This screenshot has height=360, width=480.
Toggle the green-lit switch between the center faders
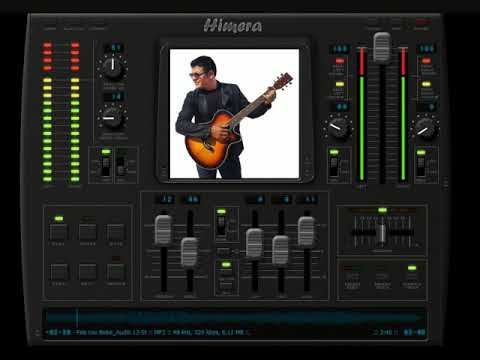click(x=221, y=224)
